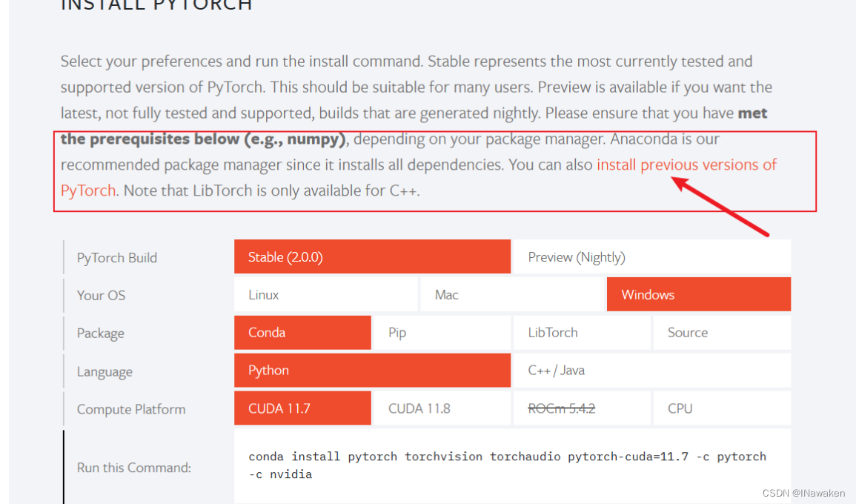Switch the language to C++ / Java

pos(652,370)
